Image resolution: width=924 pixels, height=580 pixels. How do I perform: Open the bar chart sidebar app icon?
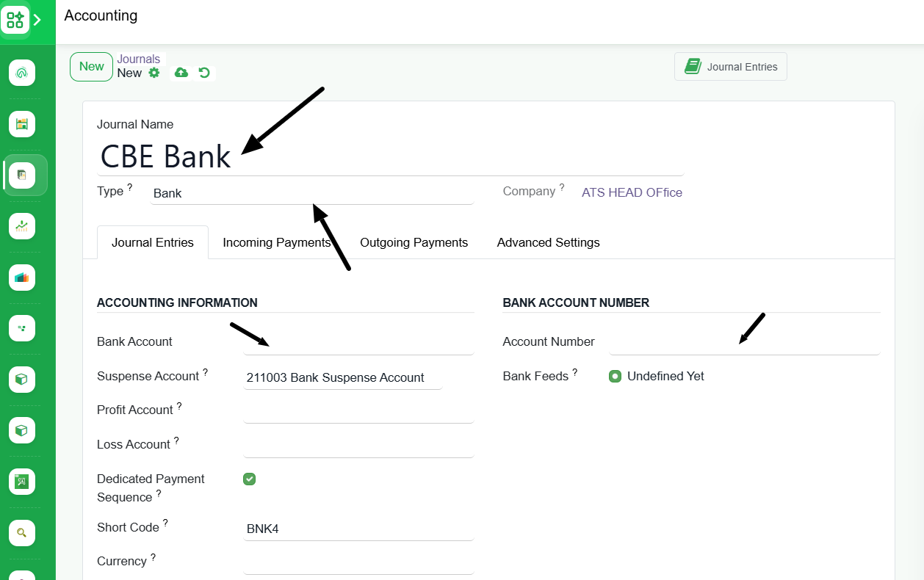point(22,278)
